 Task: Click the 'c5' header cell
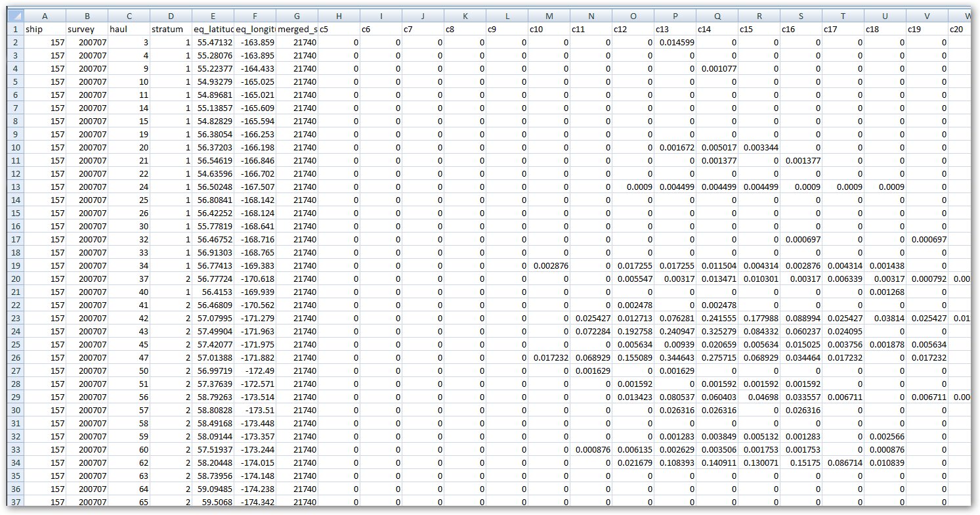click(x=339, y=29)
